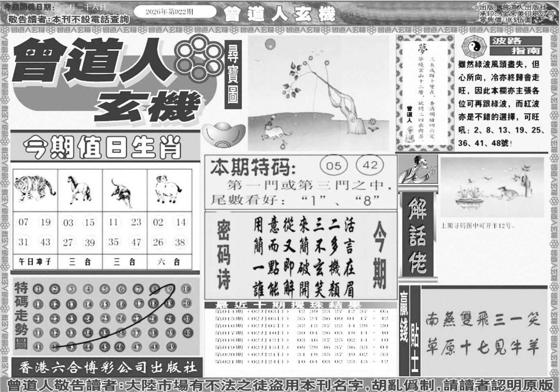
Task: Click the circled special number 05
Action: click(334, 165)
